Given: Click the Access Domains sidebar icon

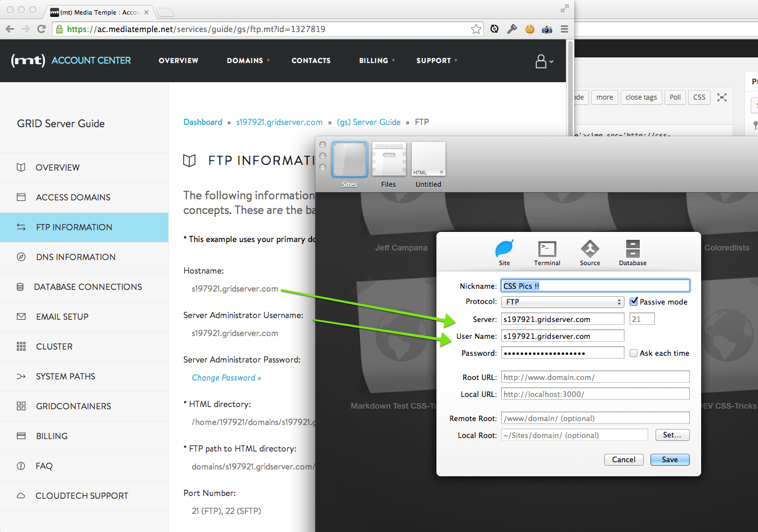Looking at the screenshot, I should point(21,197).
